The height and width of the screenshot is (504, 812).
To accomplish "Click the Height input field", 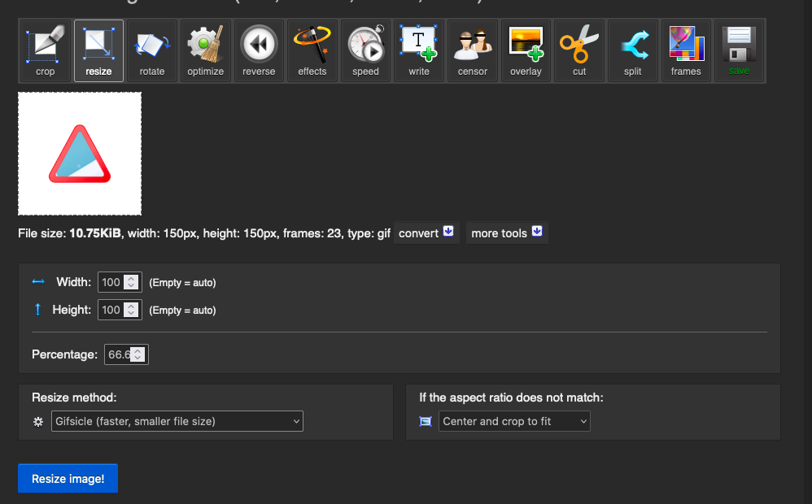I will 120,310.
